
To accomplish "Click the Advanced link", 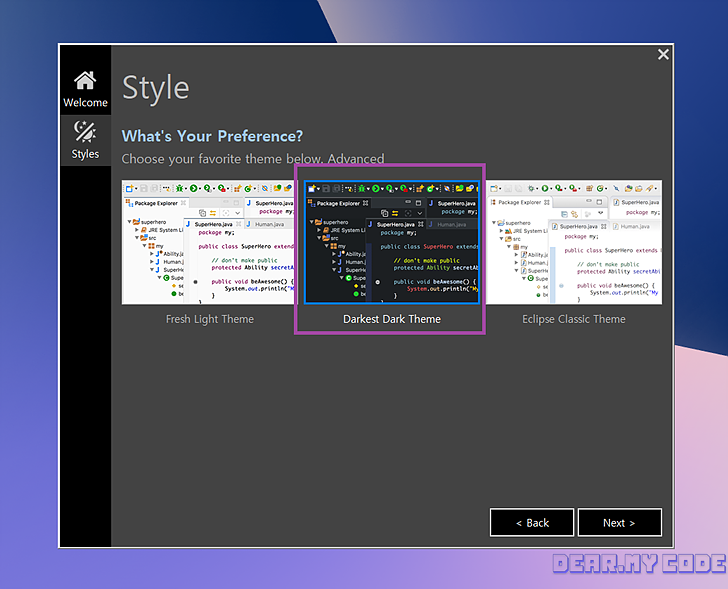I will pyautogui.click(x=356, y=159).
